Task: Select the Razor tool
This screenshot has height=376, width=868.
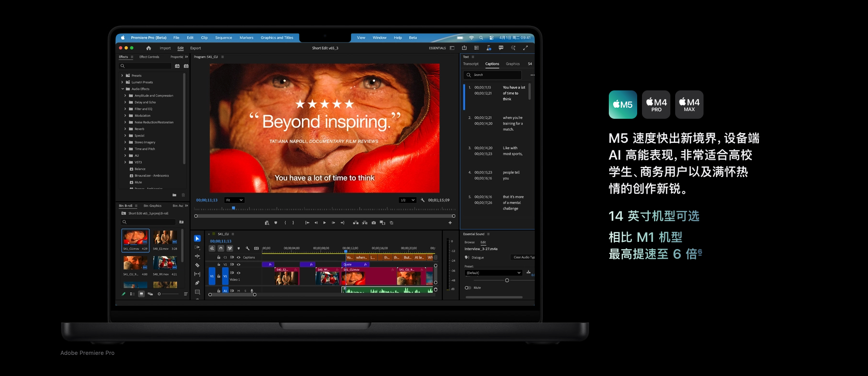Action: [197, 265]
